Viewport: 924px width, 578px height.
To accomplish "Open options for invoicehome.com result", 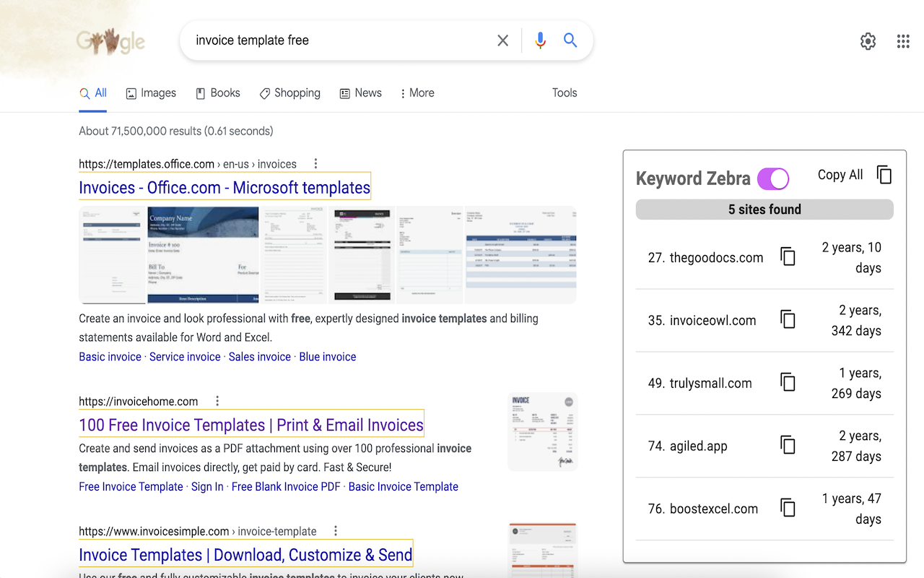I will 217,401.
